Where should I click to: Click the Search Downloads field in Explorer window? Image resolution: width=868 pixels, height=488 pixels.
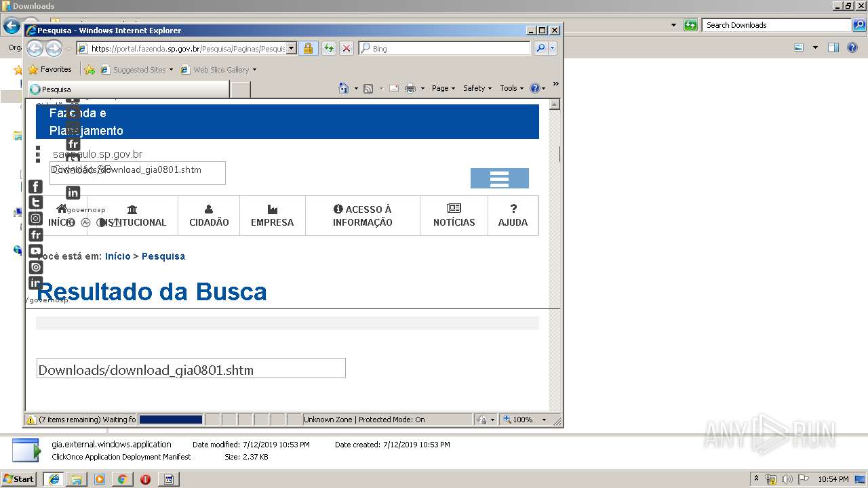tap(777, 25)
